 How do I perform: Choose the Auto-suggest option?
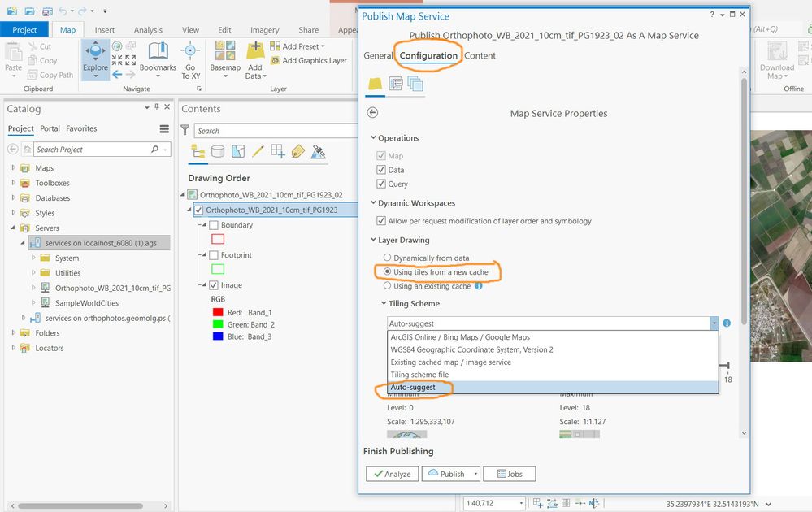pos(553,387)
